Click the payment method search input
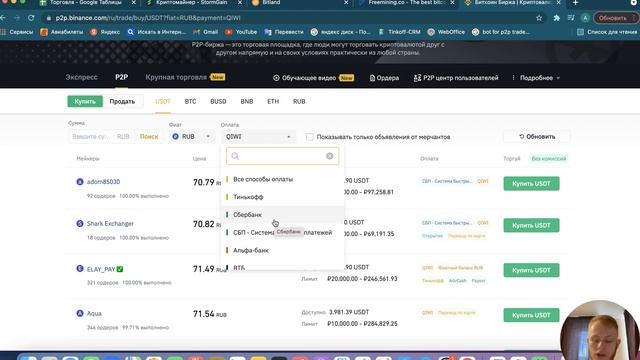The height and width of the screenshot is (360, 640). click(x=282, y=156)
